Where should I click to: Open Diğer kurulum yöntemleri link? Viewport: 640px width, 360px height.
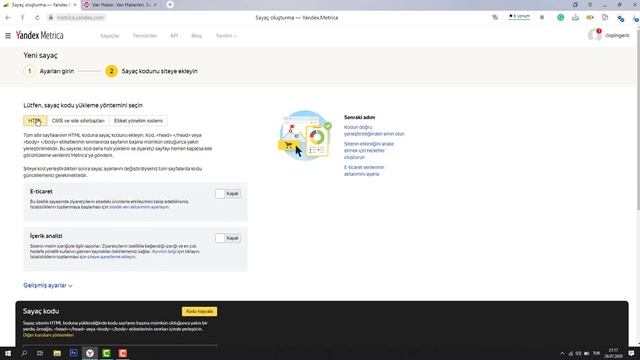coord(48,335)
